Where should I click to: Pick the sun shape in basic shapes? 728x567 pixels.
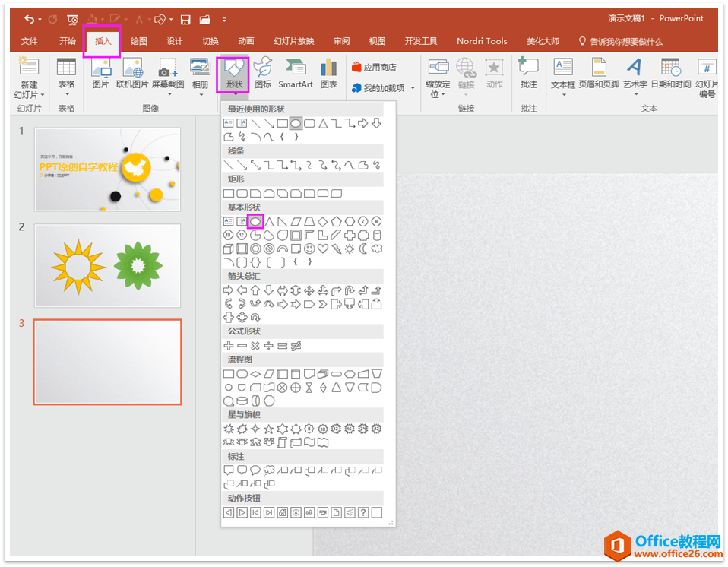[x=350, y=249]
